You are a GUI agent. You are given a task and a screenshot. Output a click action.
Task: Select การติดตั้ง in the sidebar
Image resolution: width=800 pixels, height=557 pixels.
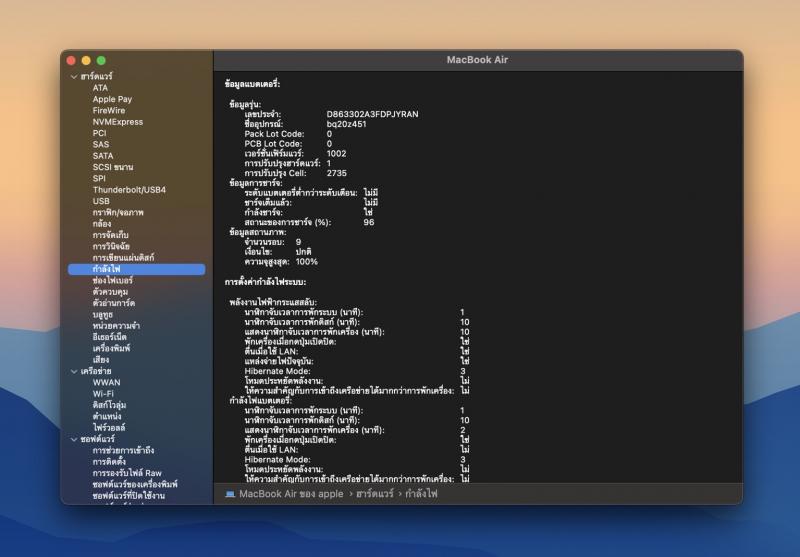[109, 462]
